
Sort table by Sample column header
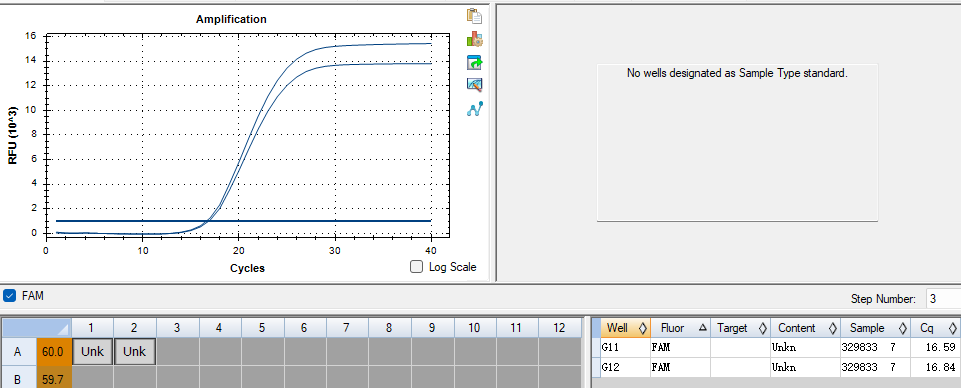pos(875,328)
